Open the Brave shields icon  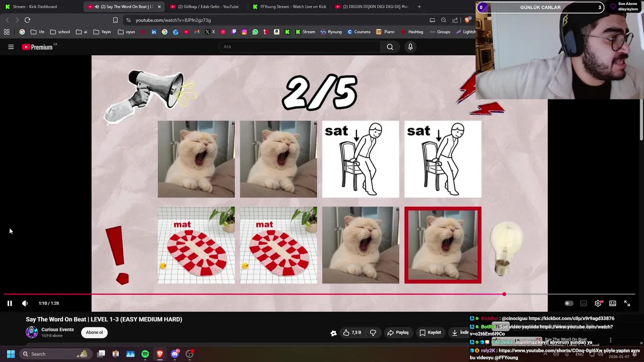(x=467, y=20)
